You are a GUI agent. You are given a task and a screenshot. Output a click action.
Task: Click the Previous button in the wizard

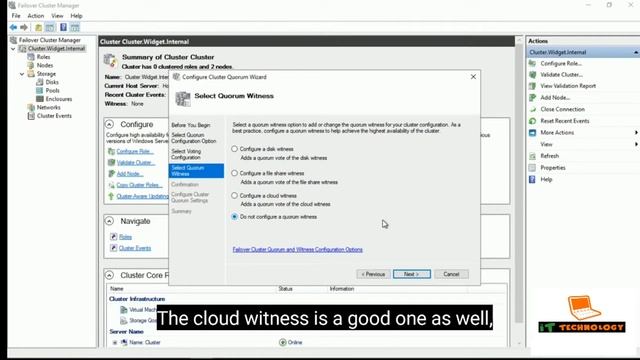point(373,274)
